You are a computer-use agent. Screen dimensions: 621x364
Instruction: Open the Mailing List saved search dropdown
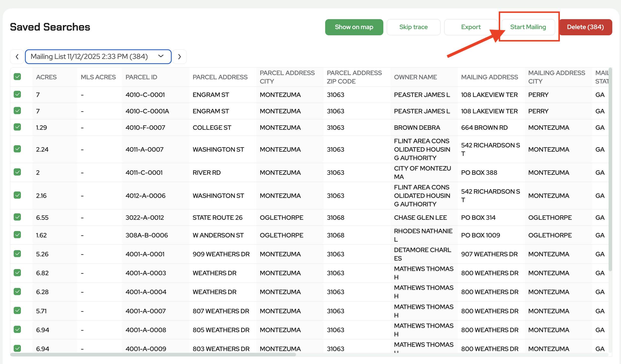tap(98, 57)
